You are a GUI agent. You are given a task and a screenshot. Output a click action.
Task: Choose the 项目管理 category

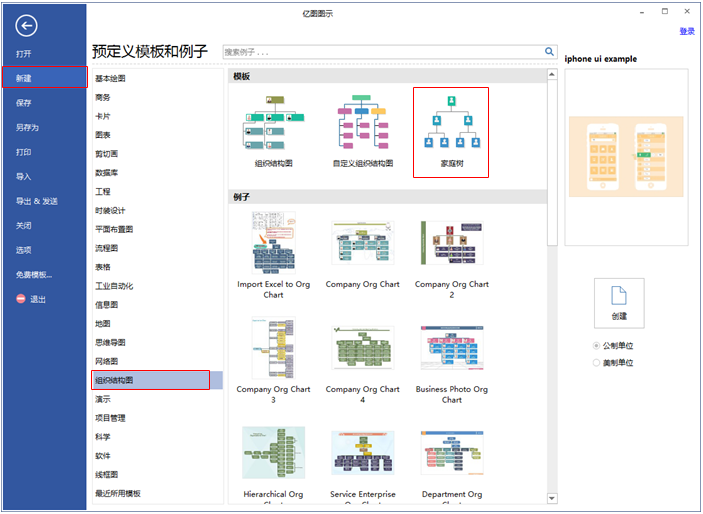[x=110, y=418]
